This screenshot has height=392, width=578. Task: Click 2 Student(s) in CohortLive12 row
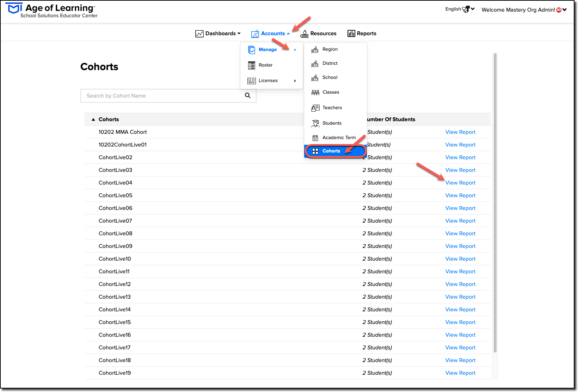[377, 284]
